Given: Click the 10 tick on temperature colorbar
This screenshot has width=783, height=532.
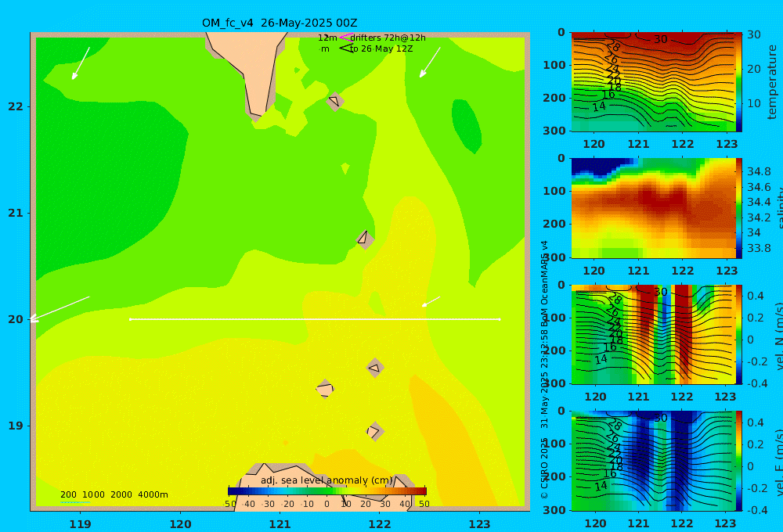Looking at the screenshot, I should pos(753,104).
